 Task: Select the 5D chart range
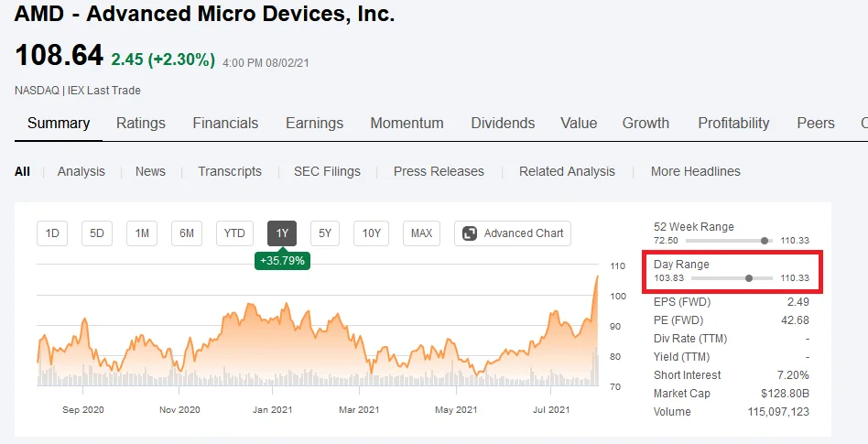[x=97, y=233]
